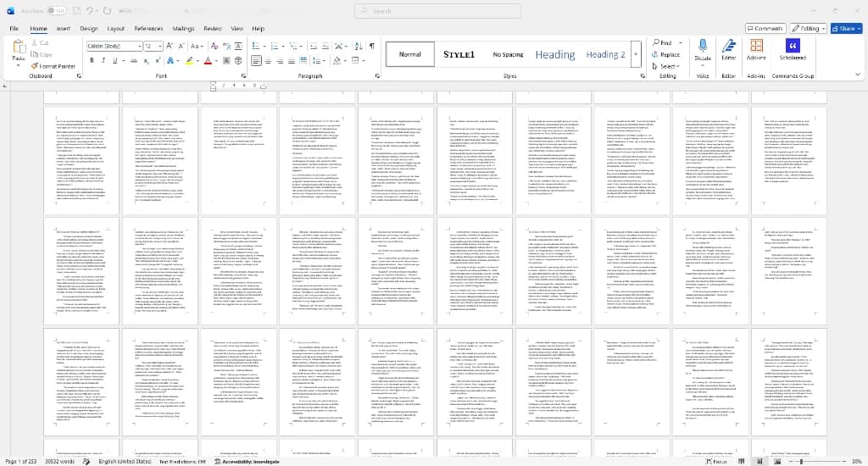868x466 pixels.
Task: Click the Cut command
Action: point(40,42)
